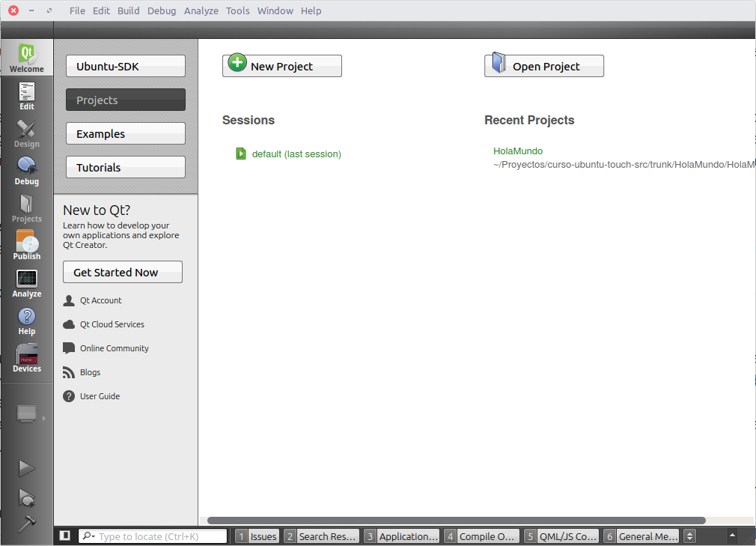Open the Search Results output pane

(x=321, y=536)
